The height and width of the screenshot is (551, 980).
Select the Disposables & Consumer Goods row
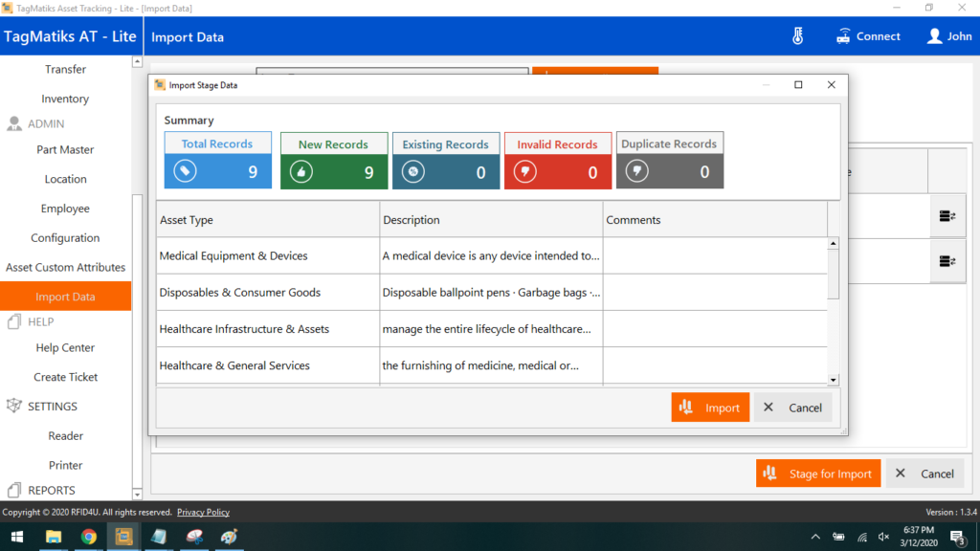tap(492, 293)
